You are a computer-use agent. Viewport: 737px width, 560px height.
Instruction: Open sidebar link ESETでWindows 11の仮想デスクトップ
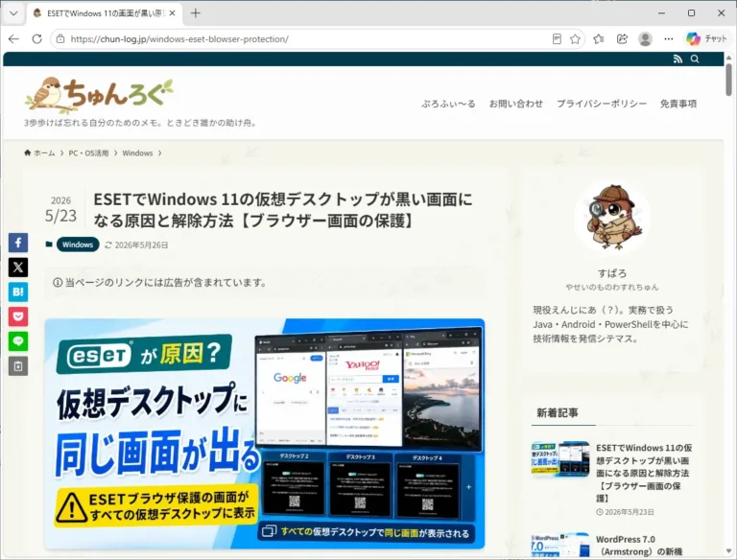tap(644, 473)
